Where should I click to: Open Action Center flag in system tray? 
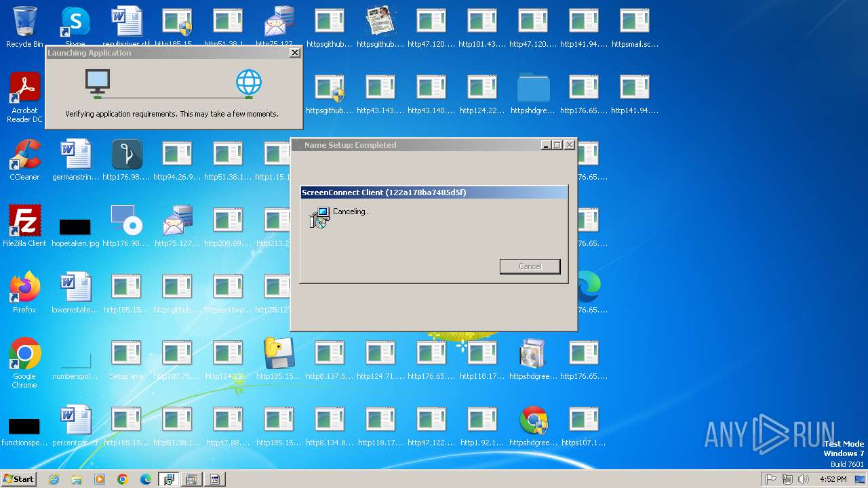771,479
